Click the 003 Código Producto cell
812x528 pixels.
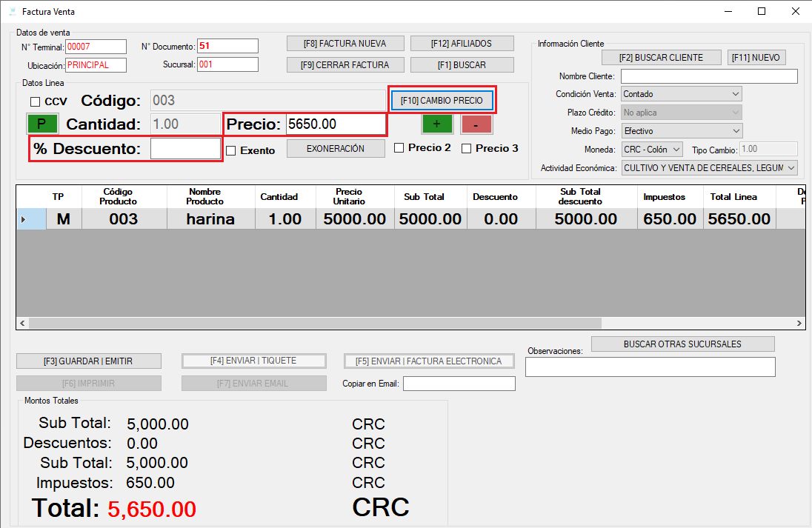coord(124,219)
